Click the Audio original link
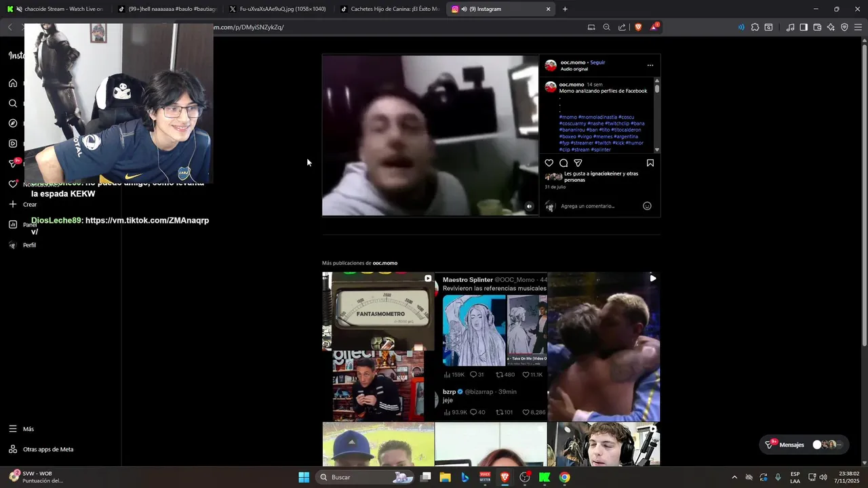Image resolution: width=868 pixels, height=488 pixels. (x=574, y=69)
